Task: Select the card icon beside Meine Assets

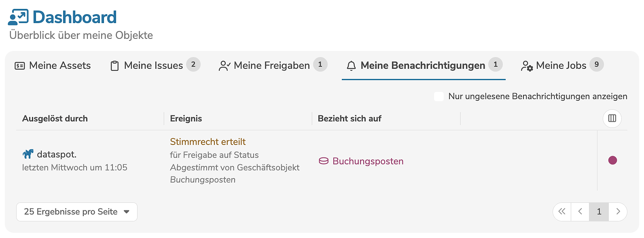Action: coord(19,65)
